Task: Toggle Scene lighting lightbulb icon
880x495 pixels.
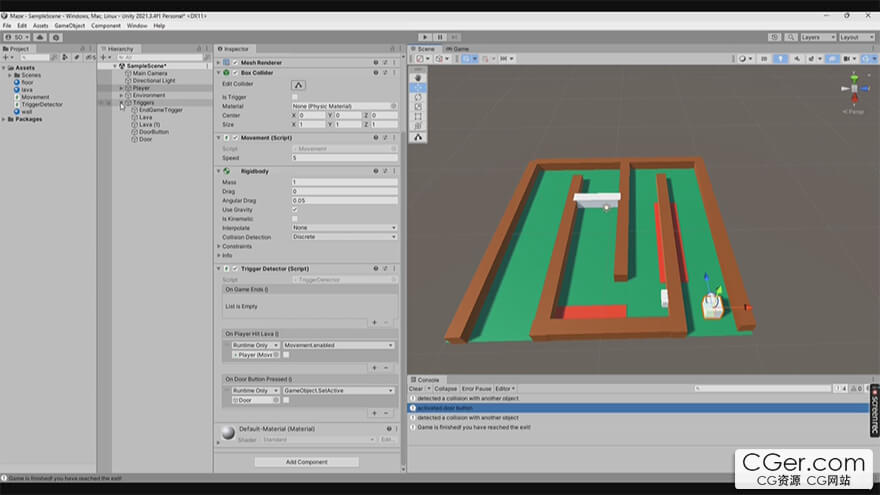Action: point(780,59)
